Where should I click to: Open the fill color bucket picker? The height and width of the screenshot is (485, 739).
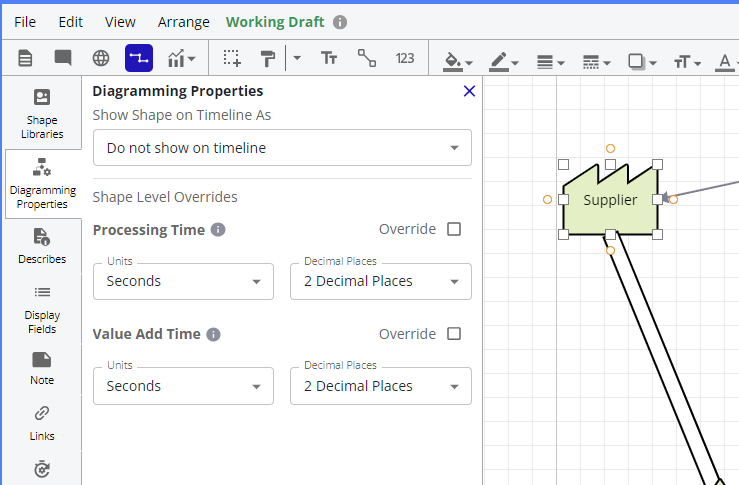pyautogui.click(x=456, y=60)
